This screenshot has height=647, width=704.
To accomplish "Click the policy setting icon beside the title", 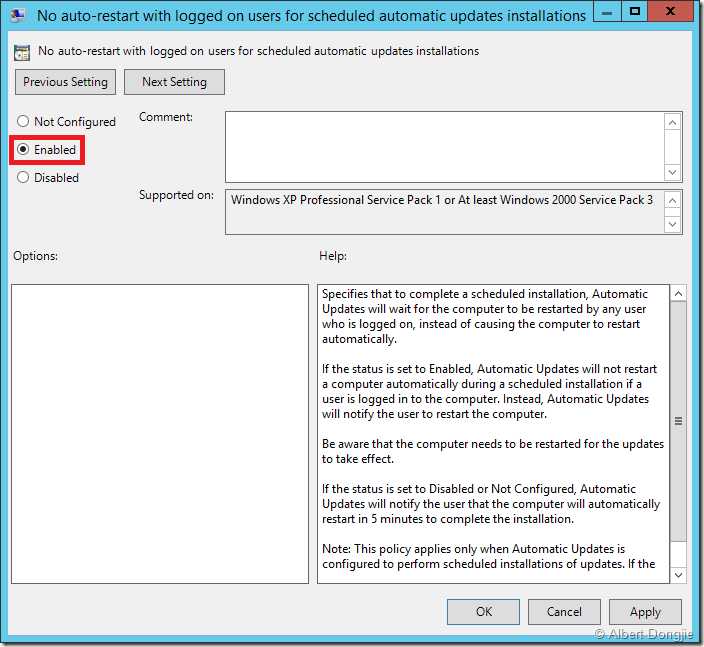I will pos(22,52).
